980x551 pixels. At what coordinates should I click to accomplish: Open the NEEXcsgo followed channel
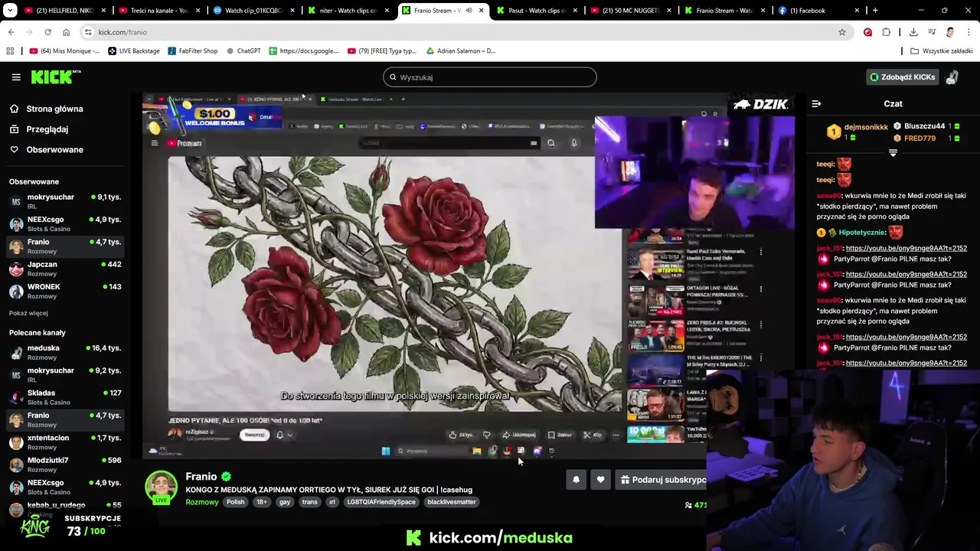[65, 223]
